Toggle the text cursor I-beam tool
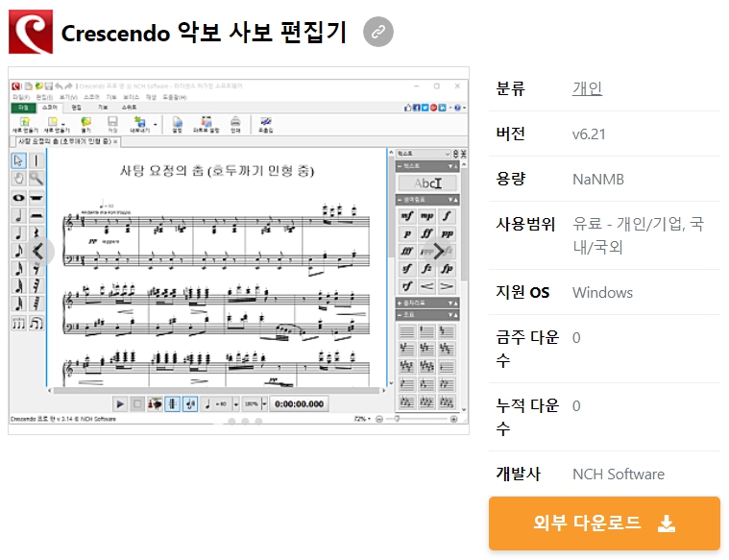 click(36, 161)
